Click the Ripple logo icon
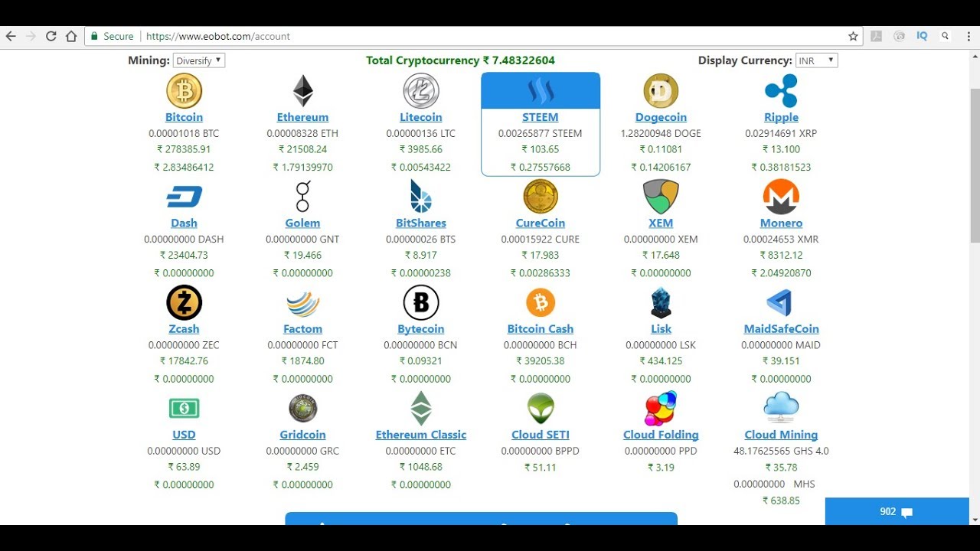This screenshot has height=551, width=980. [781, 91]
